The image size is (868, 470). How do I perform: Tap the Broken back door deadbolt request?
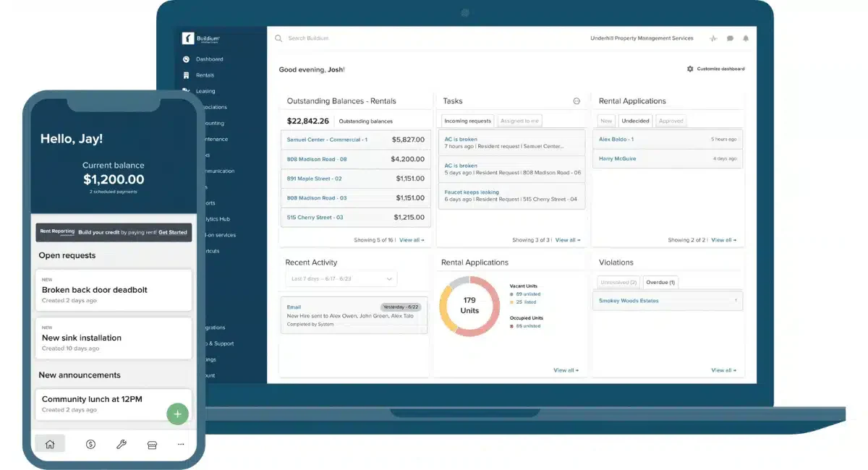(114, 290)
